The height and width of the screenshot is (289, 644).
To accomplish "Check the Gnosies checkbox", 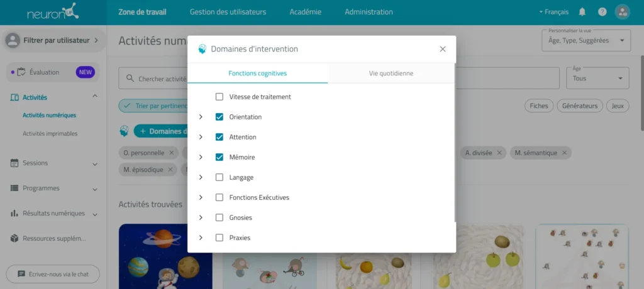I will pos(219,217).
